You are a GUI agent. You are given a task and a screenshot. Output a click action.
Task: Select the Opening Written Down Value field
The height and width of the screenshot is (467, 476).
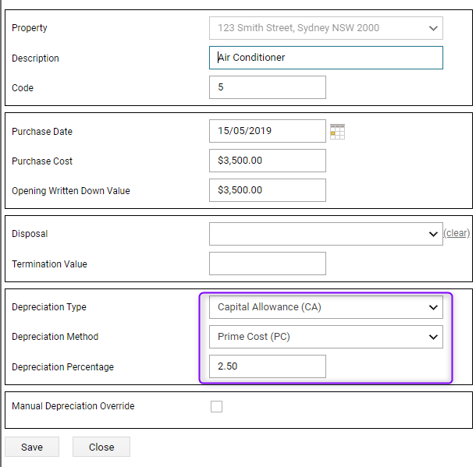pos(268,190)
